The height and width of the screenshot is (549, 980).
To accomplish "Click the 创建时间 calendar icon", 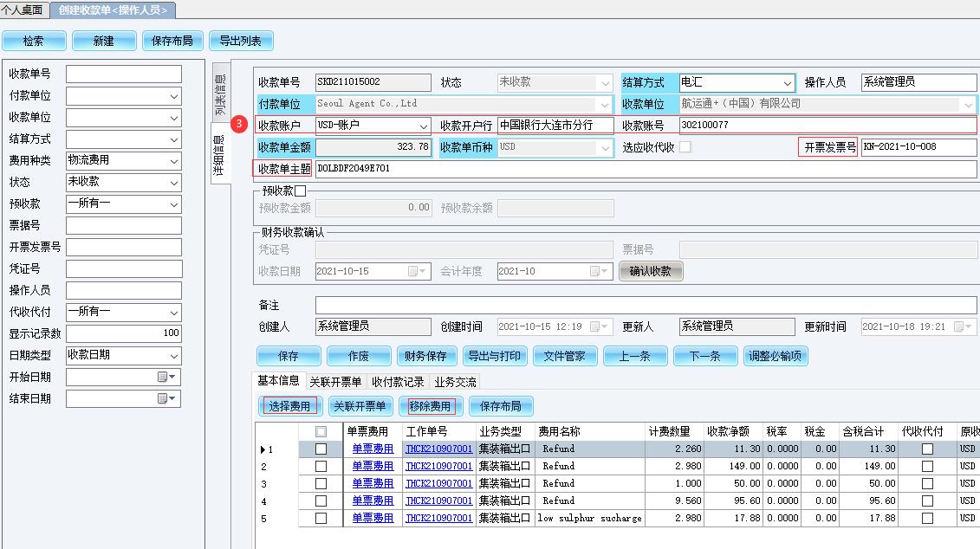I will click(595, 327).
